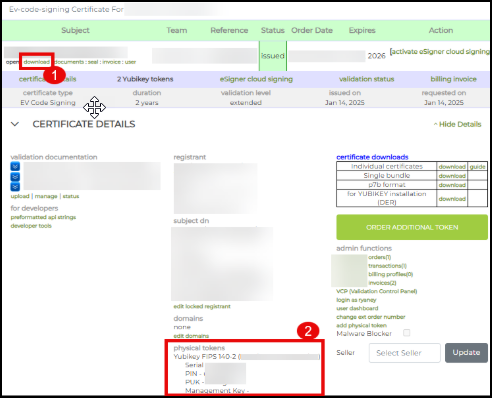Toggle the Malware Blocker checkbox

point(407,333)
